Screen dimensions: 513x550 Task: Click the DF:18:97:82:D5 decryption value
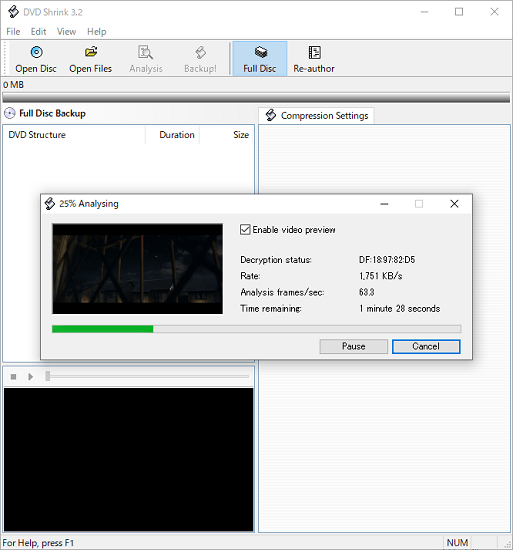coord(387,260)
